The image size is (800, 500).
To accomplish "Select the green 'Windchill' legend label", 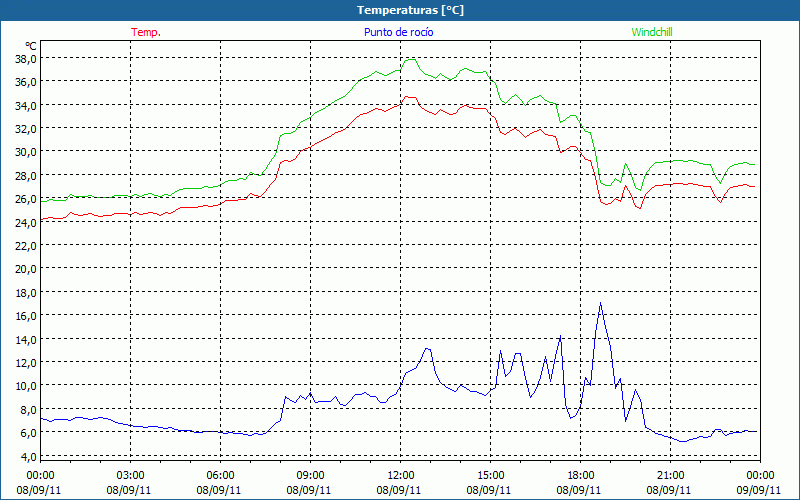I will [x=652, y=32].
